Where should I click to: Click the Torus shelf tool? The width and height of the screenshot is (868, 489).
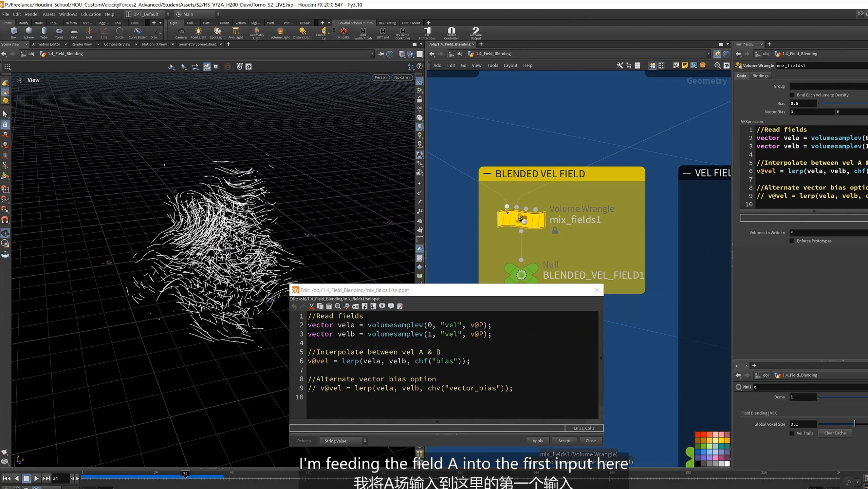coord(59,33)
